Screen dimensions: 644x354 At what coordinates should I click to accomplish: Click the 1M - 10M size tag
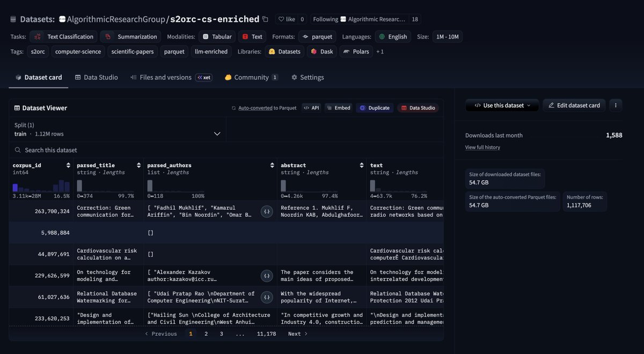click(447, 36)
